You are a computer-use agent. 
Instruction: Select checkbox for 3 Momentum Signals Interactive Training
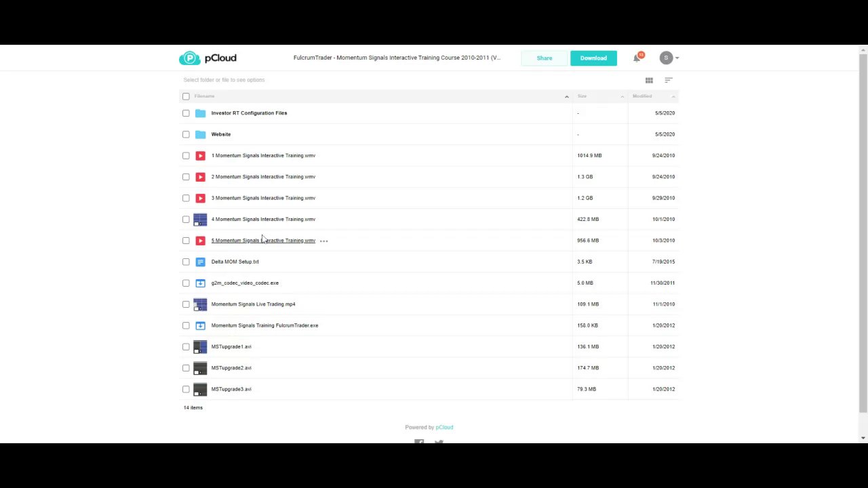click(186, 198)
